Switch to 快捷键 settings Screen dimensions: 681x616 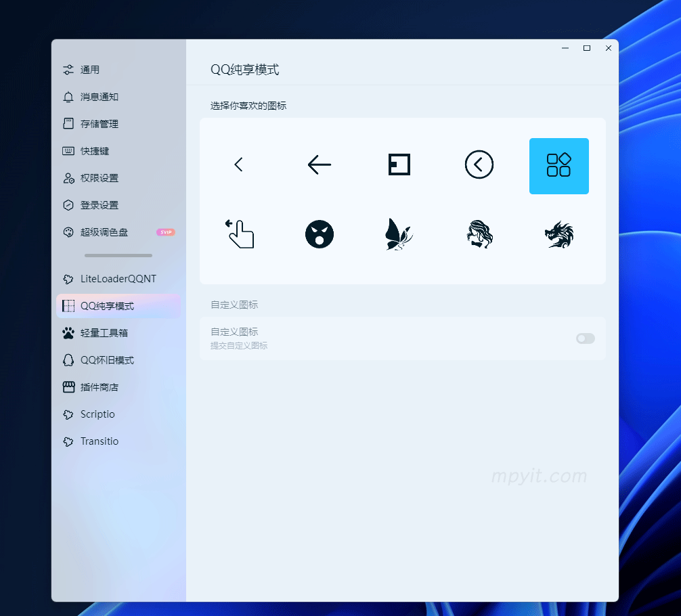point(118,151)
